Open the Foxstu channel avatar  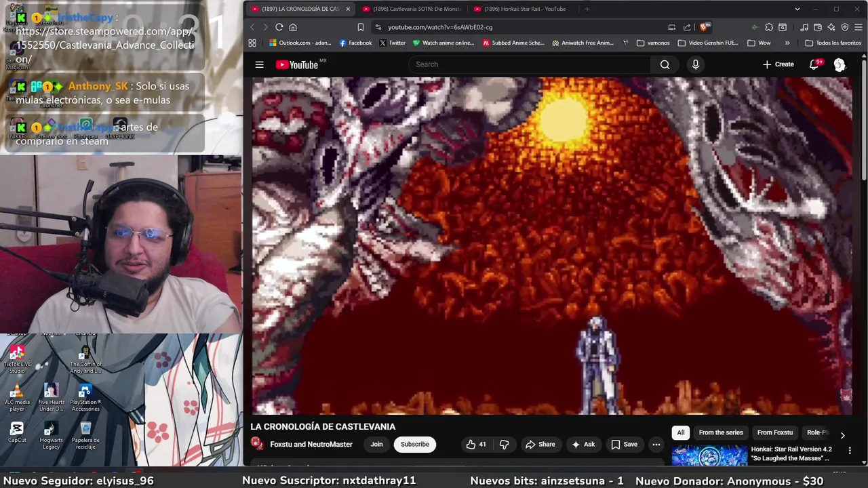(x=257, y=444)
